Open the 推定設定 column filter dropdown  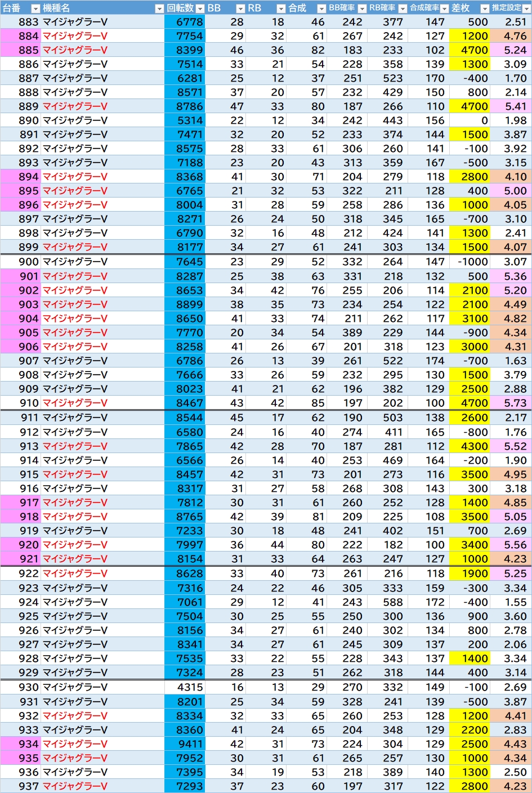[526, 8]
